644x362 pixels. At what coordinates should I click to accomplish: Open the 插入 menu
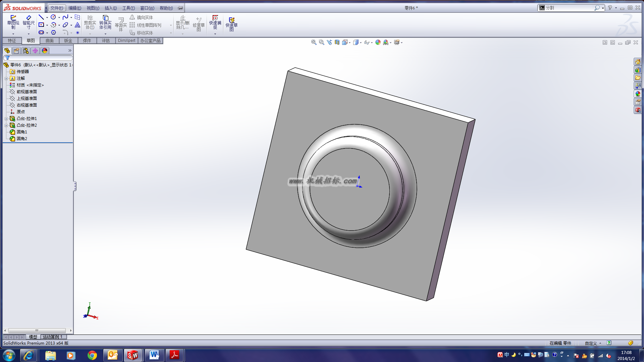tap(111, 8)
